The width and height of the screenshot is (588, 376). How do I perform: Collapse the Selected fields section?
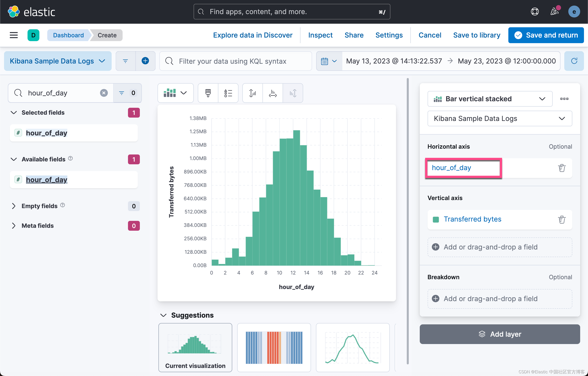tap(14, 113)
